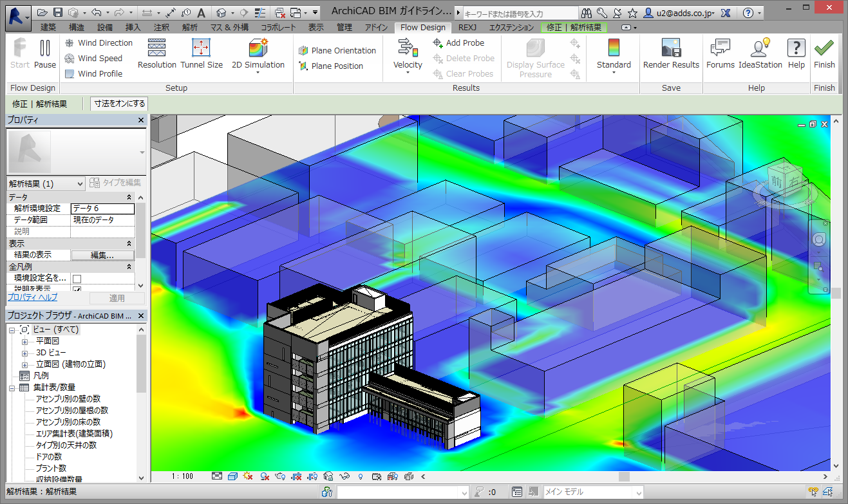848x504 pixels.
Task: Click the navigation wheel icon
Action: [818, 239]
